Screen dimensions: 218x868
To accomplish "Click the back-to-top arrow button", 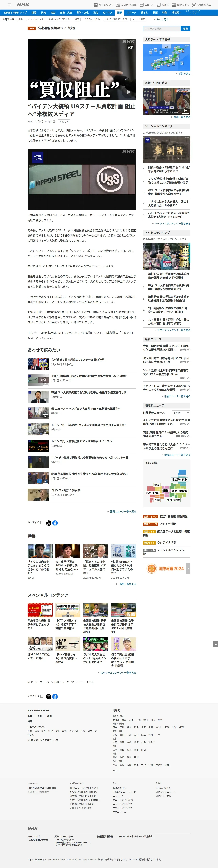I will pos(215,644).
